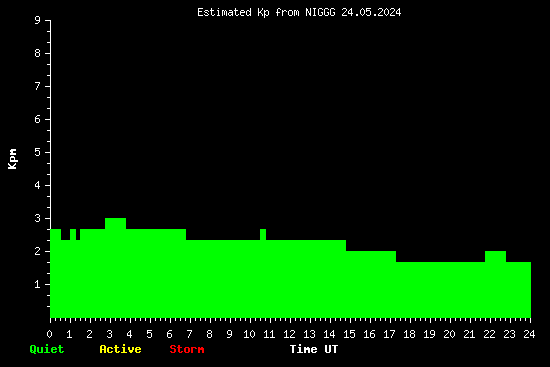The height and width of the screenshot is (367, 550).
Task: Click hour 0 on the time axis
Action: pos(49,334)
